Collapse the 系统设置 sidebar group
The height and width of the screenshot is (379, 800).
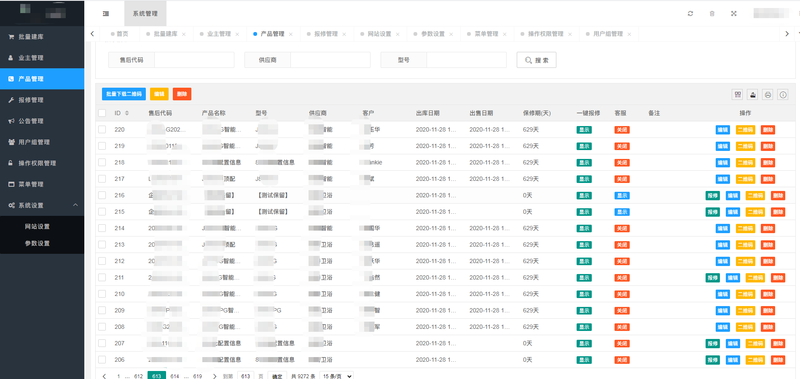click(x=42, y=205)
